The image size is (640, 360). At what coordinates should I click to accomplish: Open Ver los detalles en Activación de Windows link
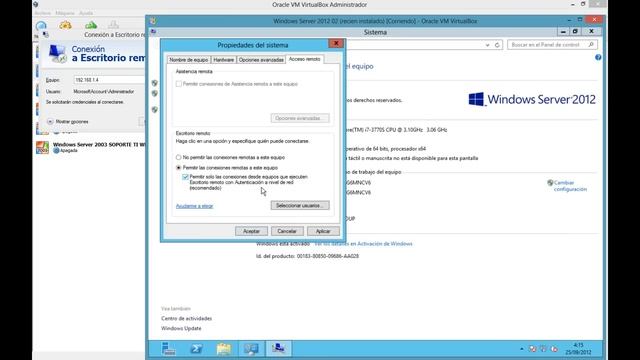pos(363,244)
